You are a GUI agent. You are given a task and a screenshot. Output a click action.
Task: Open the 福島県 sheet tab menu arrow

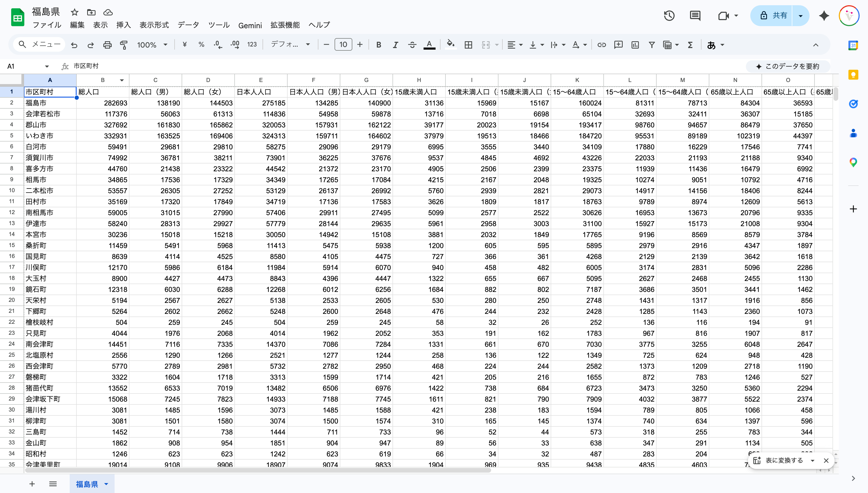click(106, 484)
